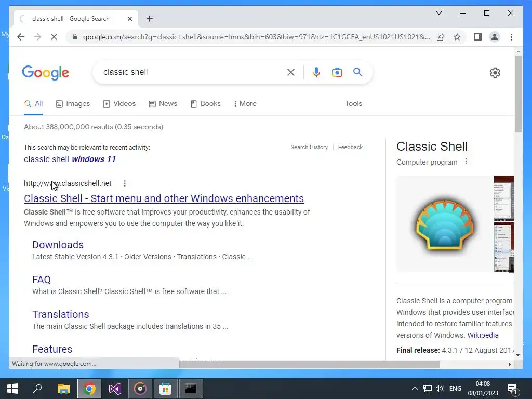
Task: Open the taskbar clock and date
Action: [x=483, y=389]
